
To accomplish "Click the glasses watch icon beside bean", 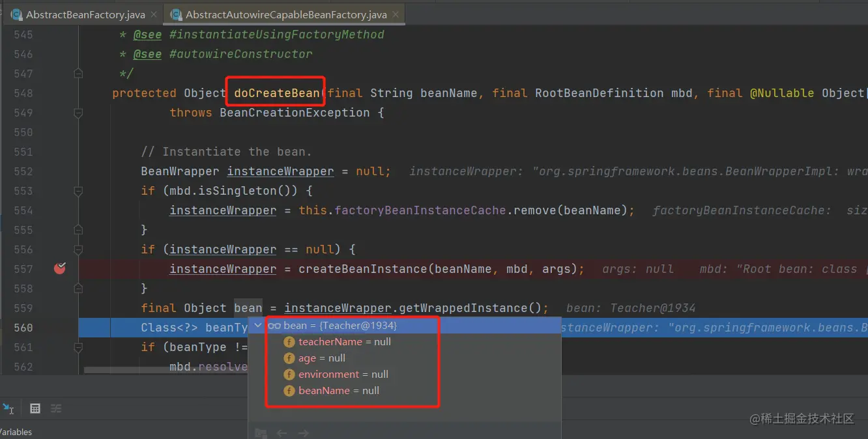I will (x=274, y=325).
